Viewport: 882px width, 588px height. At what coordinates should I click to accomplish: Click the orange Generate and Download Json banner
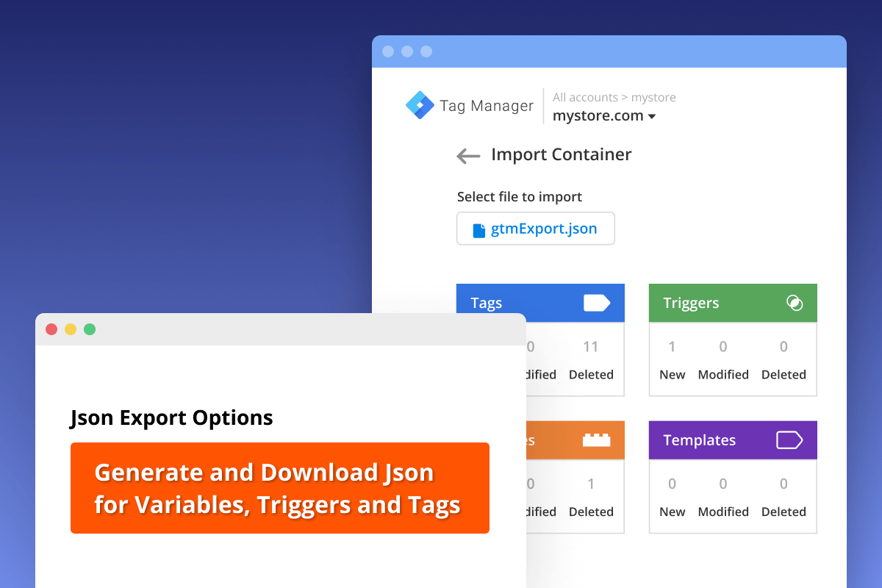click(280, 488)
